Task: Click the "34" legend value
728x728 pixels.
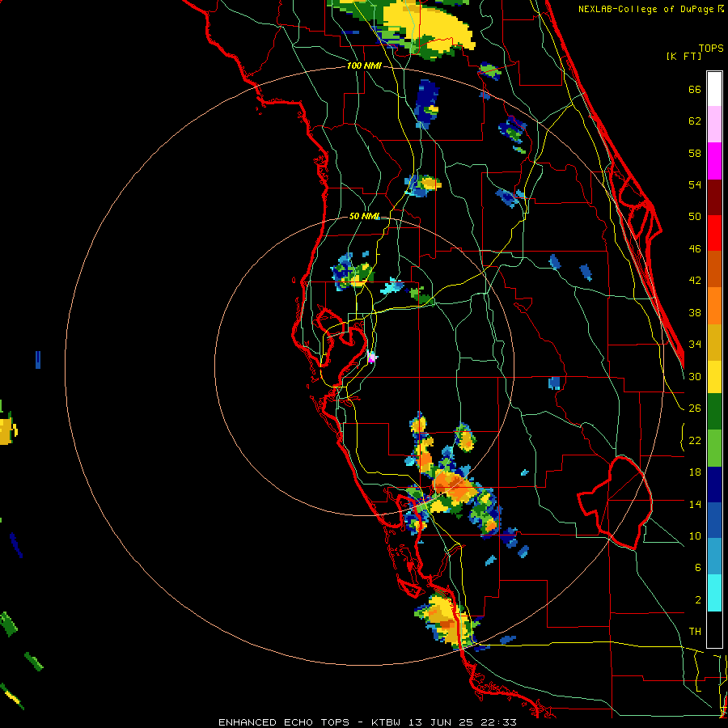Action: [x=695, y=345]
